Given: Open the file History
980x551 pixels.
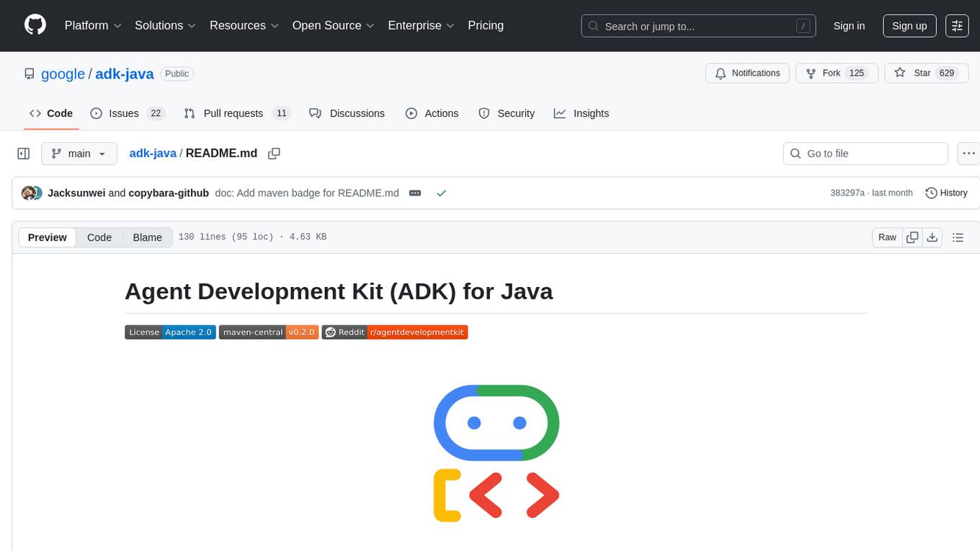Looking at the screenshot, I should click(946, 193).
